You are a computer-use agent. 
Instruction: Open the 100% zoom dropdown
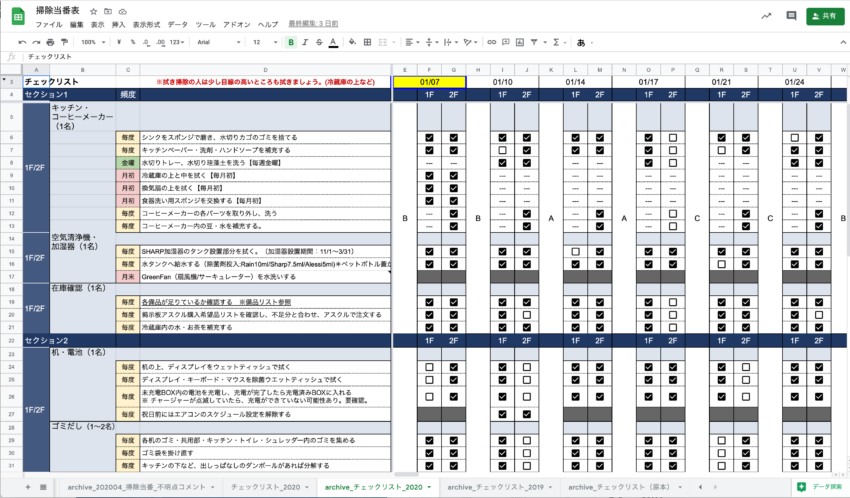[92, 42]
